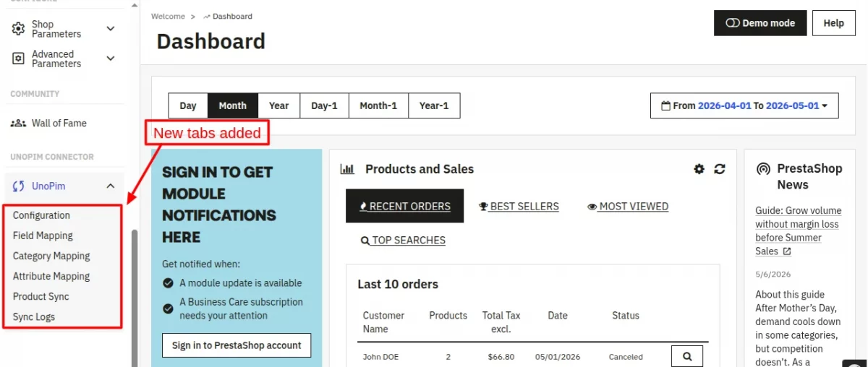
Task: Open the date range dropdown
Action: pos(744,105)
